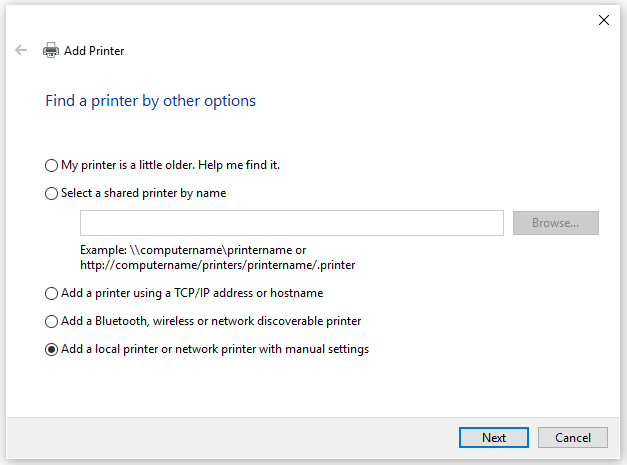Click the 'Add Printer' title text
The image size is (627, 465).
tap(94, 51)
